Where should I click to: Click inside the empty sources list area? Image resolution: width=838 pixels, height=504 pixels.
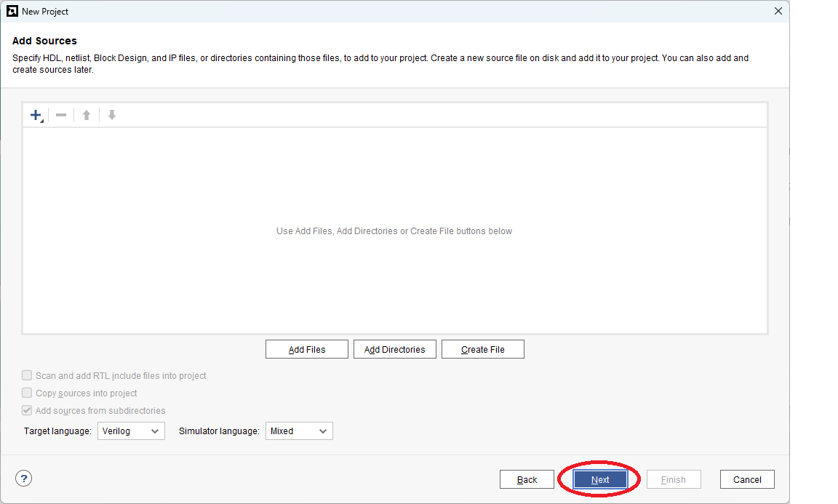click(x=394, y=231)
